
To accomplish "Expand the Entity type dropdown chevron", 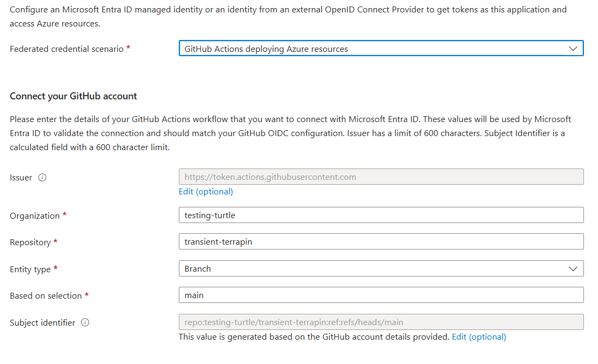I will (573, 269).
